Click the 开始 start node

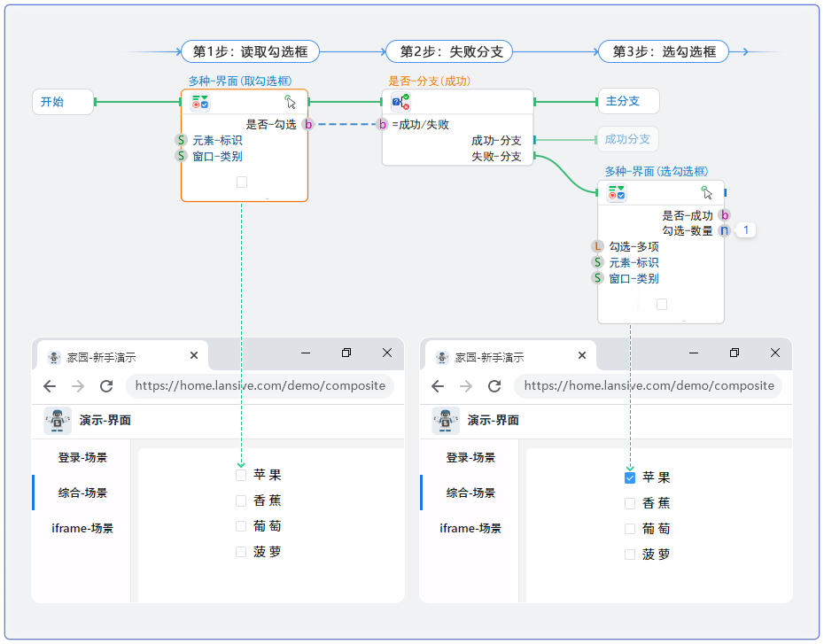coord(62,102)
